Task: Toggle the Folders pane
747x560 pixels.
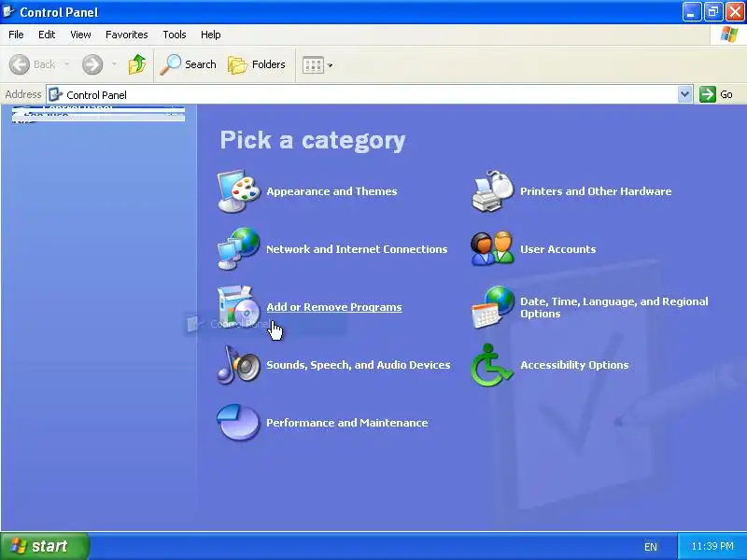Action: pyautogui.click(x=257, y=64)
